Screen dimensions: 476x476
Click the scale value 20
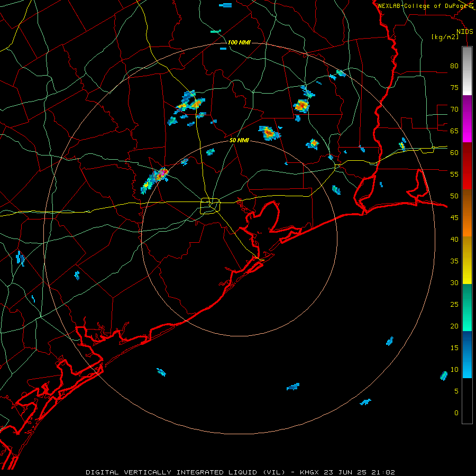click(x=454, y=326)
